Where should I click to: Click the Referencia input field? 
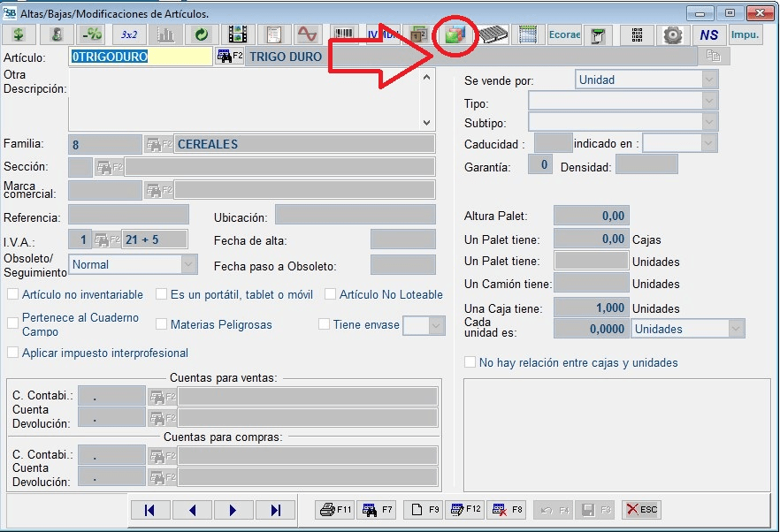(x=128, y=215)
